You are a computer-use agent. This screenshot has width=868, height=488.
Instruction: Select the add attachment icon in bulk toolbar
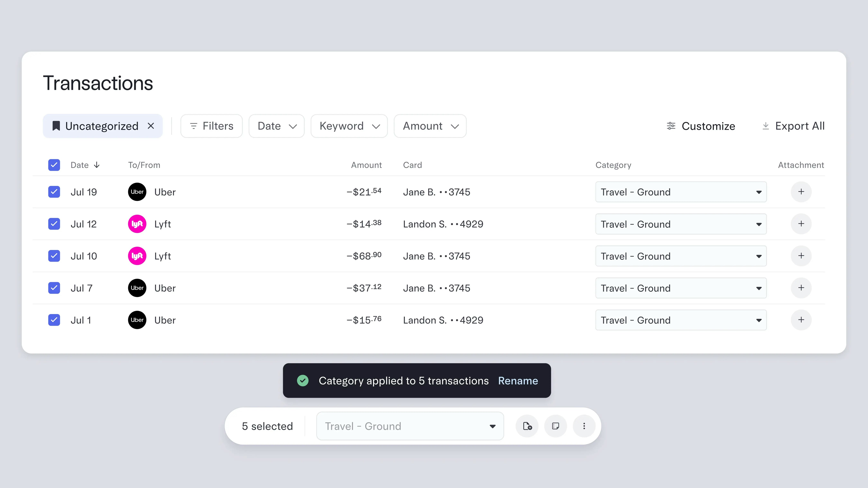(527, 426)
